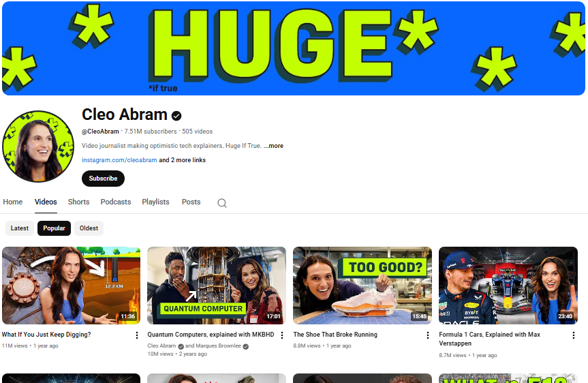The width and height of the screenshot is (588, 383).
Task: Click the 8.7M views text
Action: [452, 355]
